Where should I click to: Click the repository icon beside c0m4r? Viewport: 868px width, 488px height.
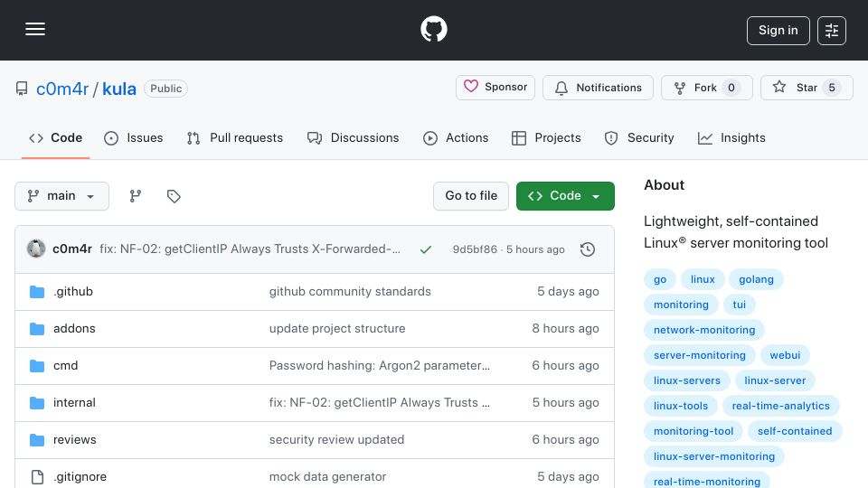(22, 89)
